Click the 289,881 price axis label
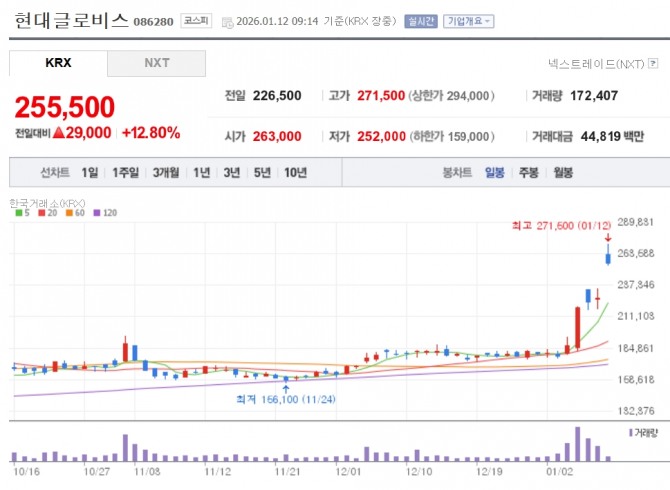The height and width of the screenshot is (490, 670). [x=636, y=222]
